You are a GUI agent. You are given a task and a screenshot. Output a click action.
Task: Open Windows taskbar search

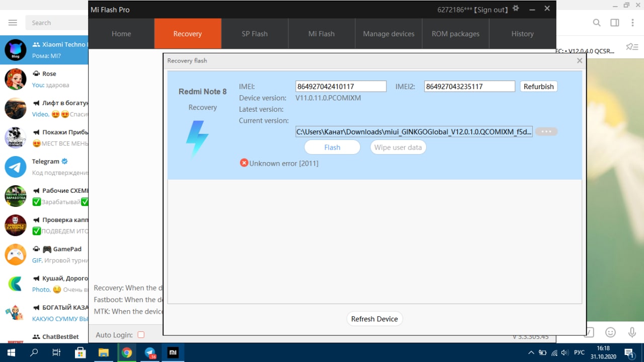coord(34,352)
